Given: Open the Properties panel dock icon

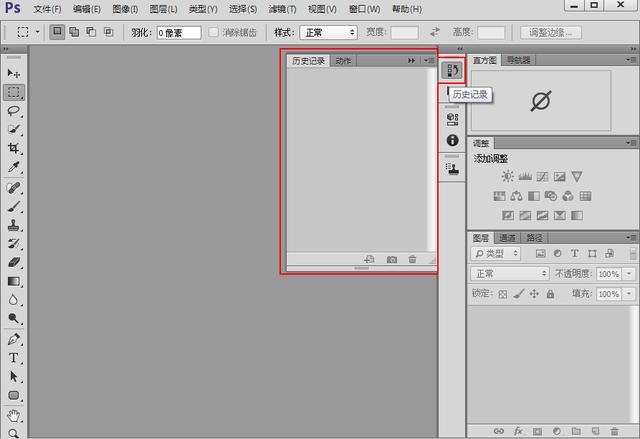Looking at the screenshot, I should tap(452, 119).
